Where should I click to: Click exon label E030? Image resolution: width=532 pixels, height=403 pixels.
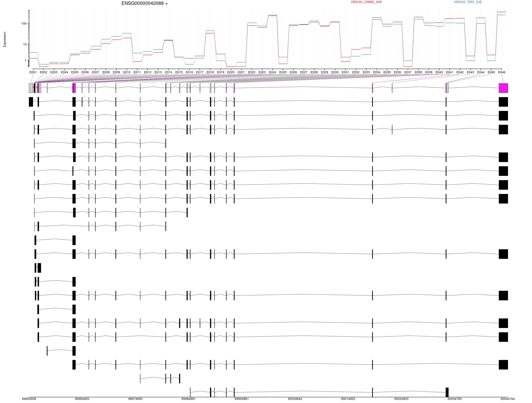335,72
